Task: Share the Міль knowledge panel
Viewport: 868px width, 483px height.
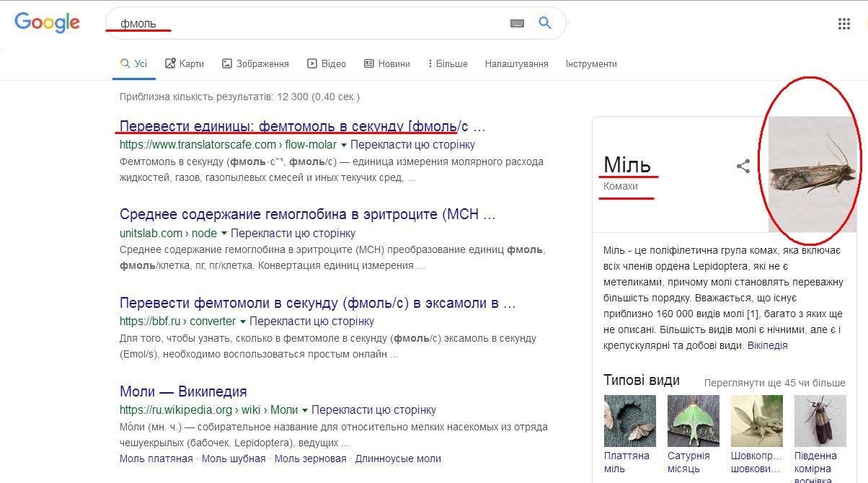Action: tap(743, 167)
